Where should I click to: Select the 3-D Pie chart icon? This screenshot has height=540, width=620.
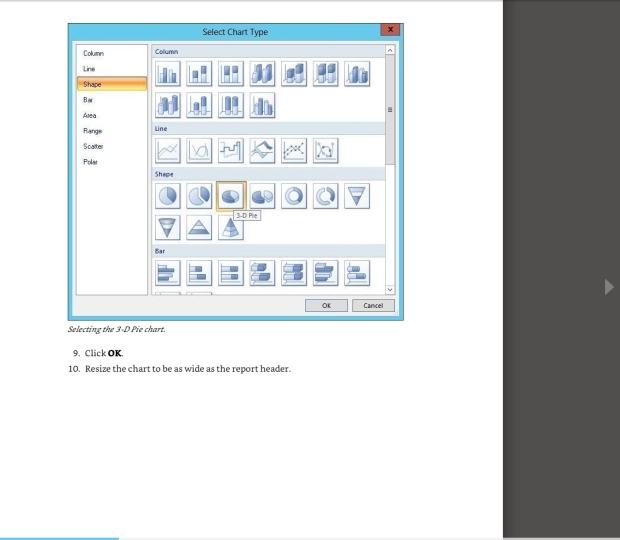[232, 193]
